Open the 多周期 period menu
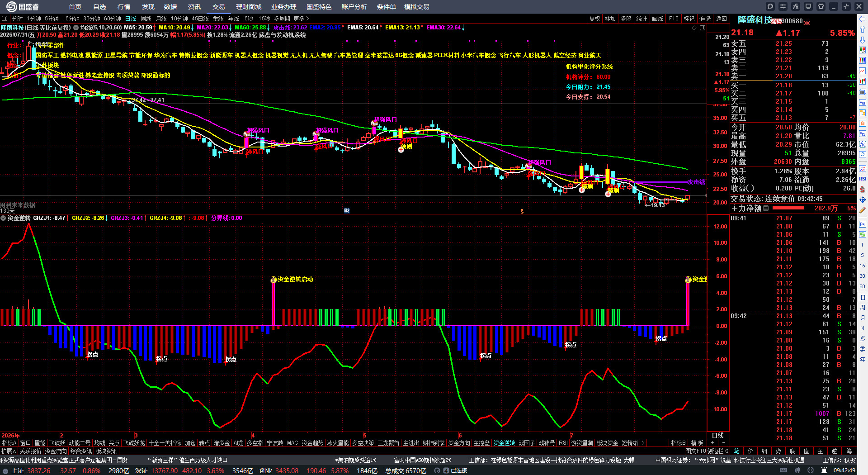 pyautogui.click(x=282, y=19)
